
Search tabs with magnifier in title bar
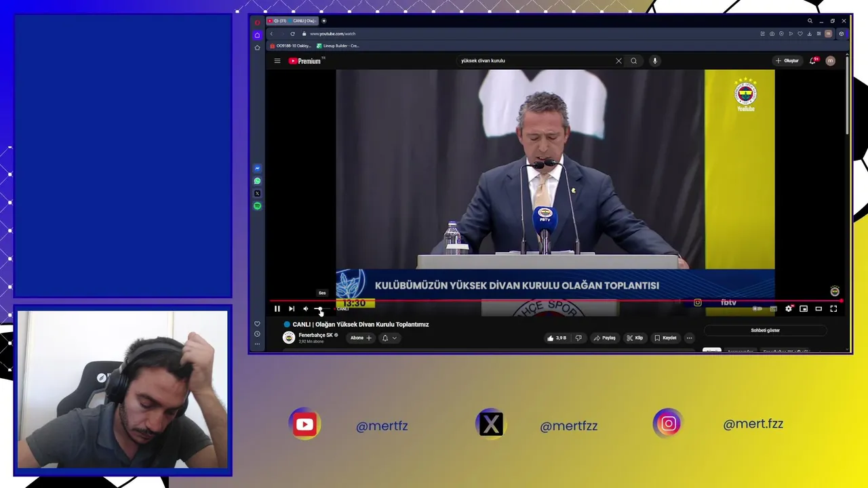coord(810,21)
